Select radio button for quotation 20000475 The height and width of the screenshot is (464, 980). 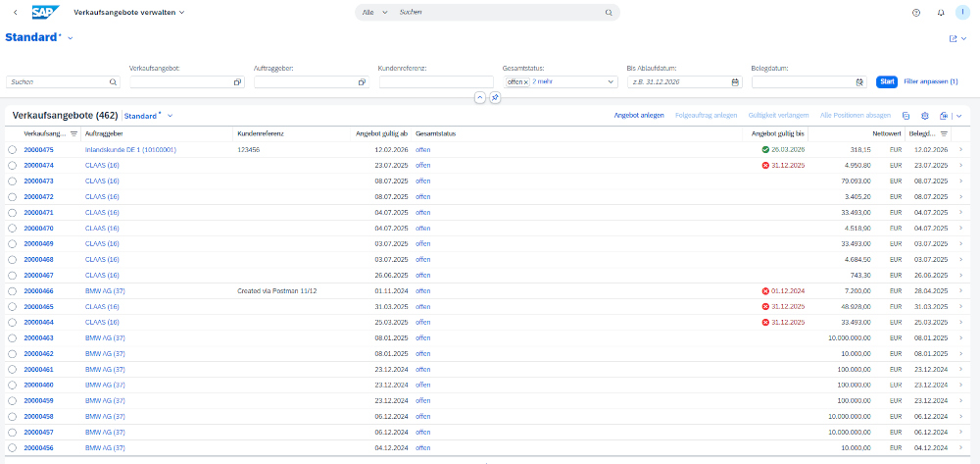click(12, 150)
